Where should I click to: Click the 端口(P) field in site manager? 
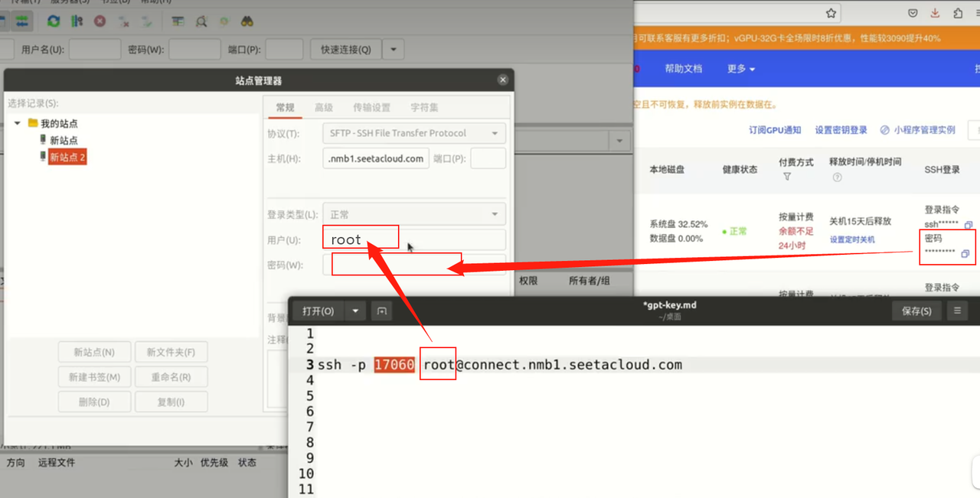tap(488, 158)
